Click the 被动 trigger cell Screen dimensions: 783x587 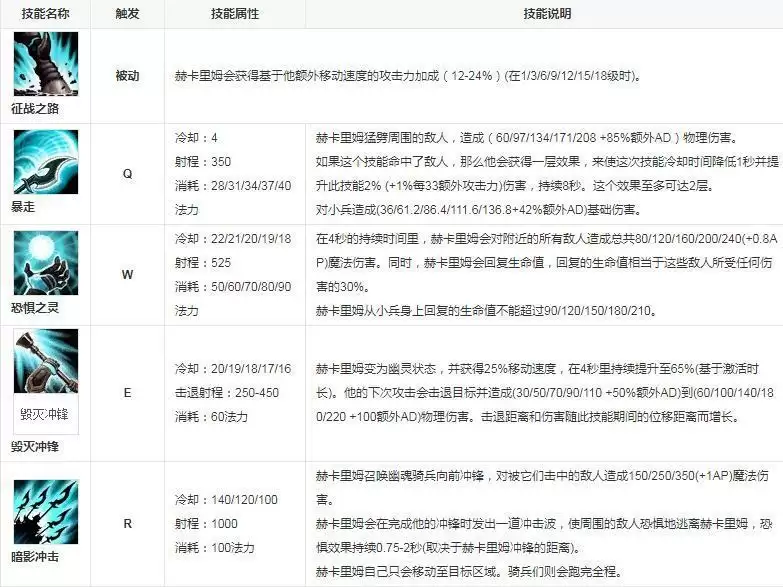pos(127,75)
